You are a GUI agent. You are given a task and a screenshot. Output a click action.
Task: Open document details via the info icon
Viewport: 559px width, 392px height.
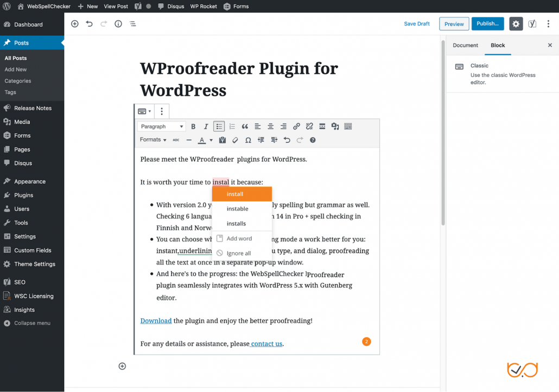coord(118,23)
